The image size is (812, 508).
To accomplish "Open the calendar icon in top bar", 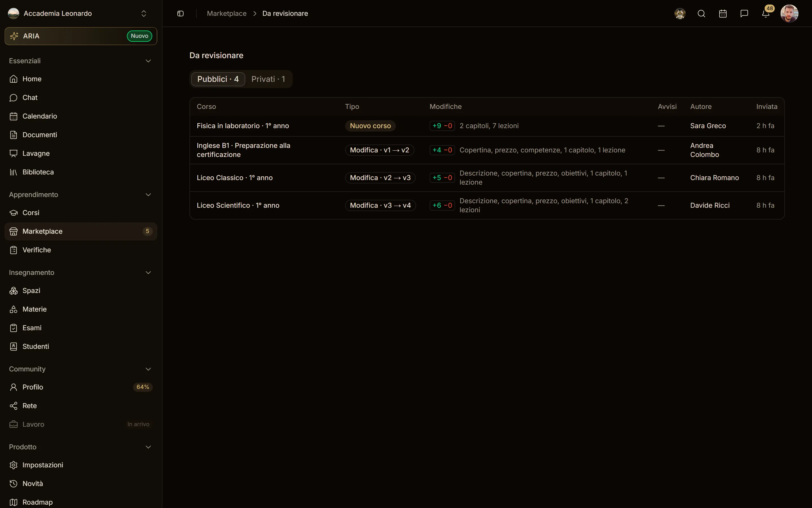I will click(x=723, y=14).
